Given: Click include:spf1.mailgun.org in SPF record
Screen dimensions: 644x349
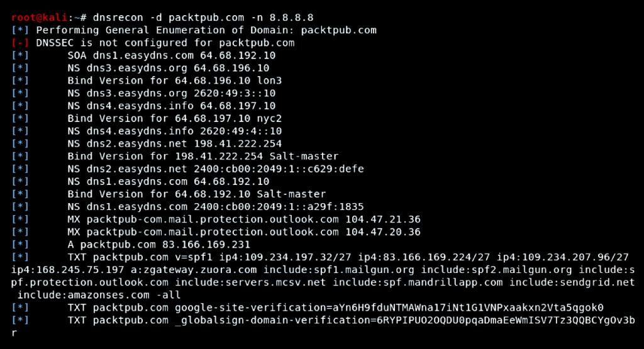Looking at the screenshot, I should coord(338,270).
